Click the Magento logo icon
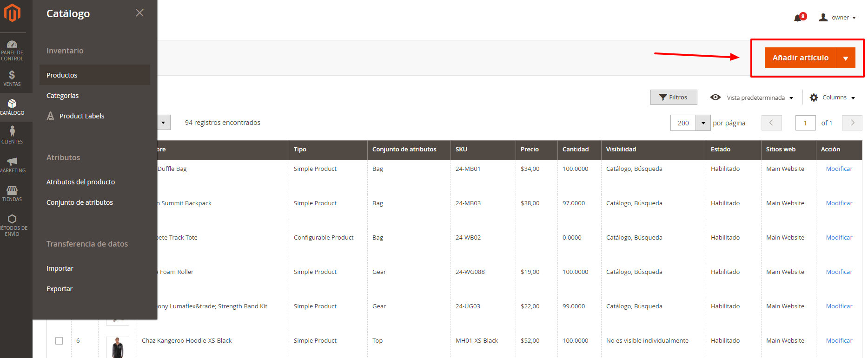This screenshot has width=868, height=358. pyautogui.click(x=12, y=13)
